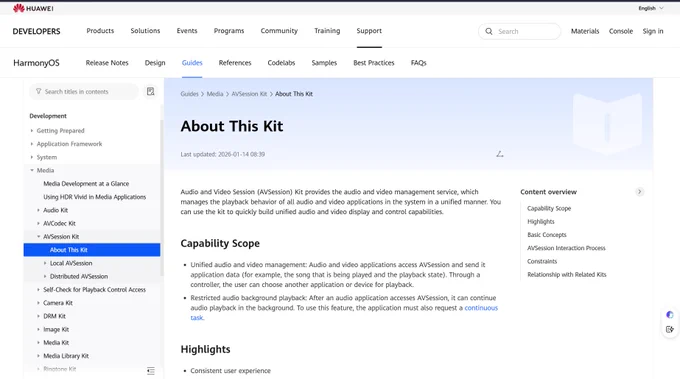Viewport: 680px width, 379px height.
Task: Jump to Capability Scope in content overview
Action: 549,209
